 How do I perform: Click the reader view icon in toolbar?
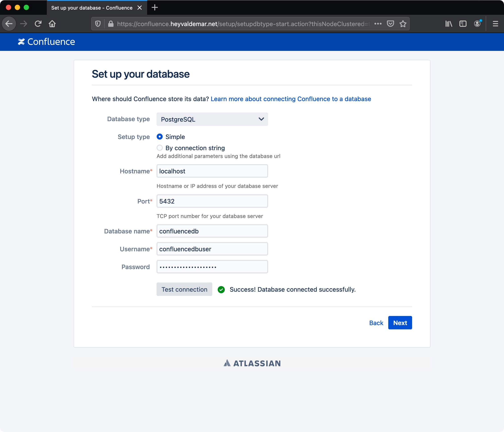[x=463, y=24]
